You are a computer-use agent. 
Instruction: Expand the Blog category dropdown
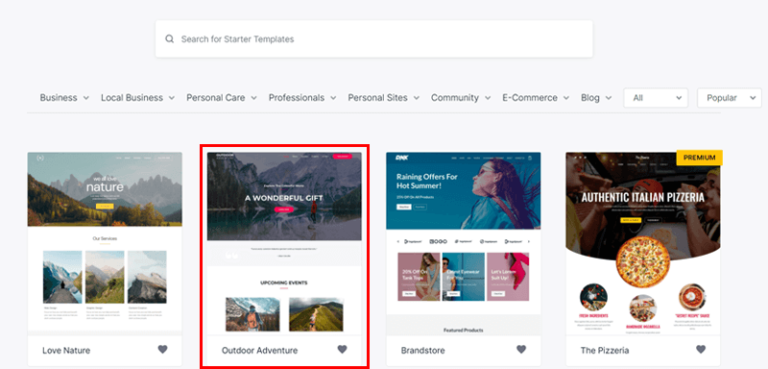pos(596,98)
